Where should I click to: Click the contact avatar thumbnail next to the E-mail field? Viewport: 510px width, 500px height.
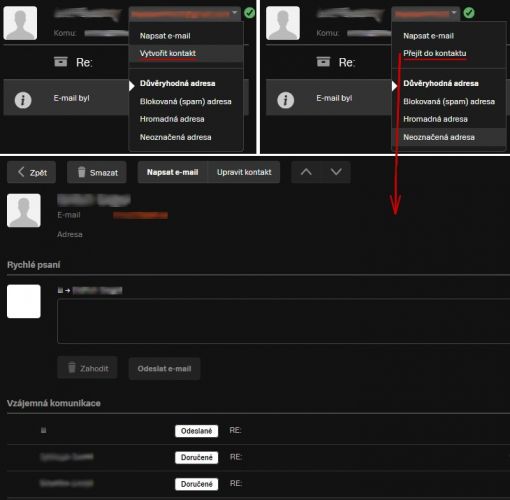(x=24, y=210)
